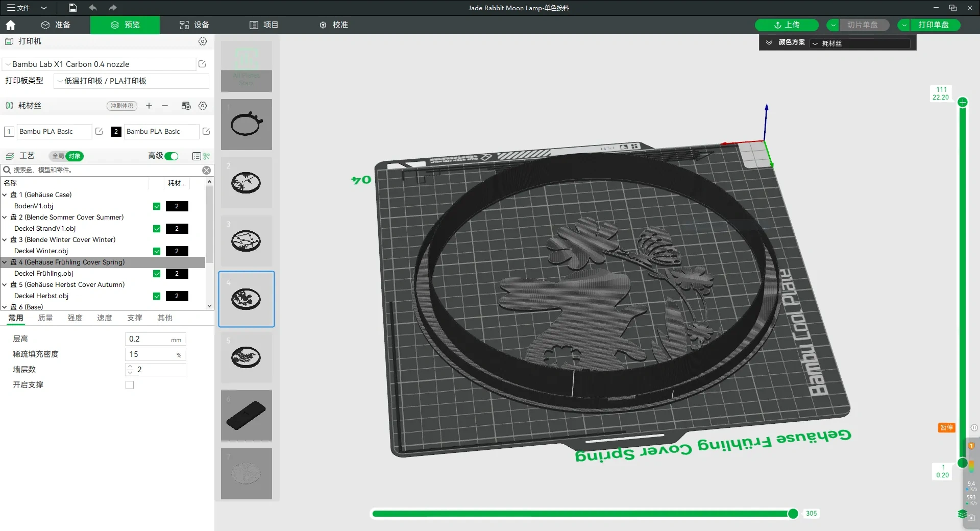Screen dimensions: 980x531
Task: Remove a filament with minus icon
Action: pos(165,106)
